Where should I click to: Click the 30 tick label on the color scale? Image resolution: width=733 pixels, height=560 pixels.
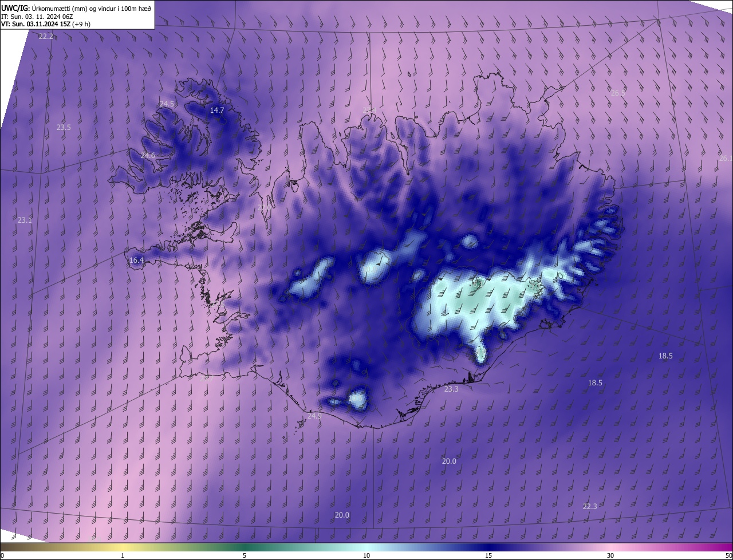pos(610,555)
